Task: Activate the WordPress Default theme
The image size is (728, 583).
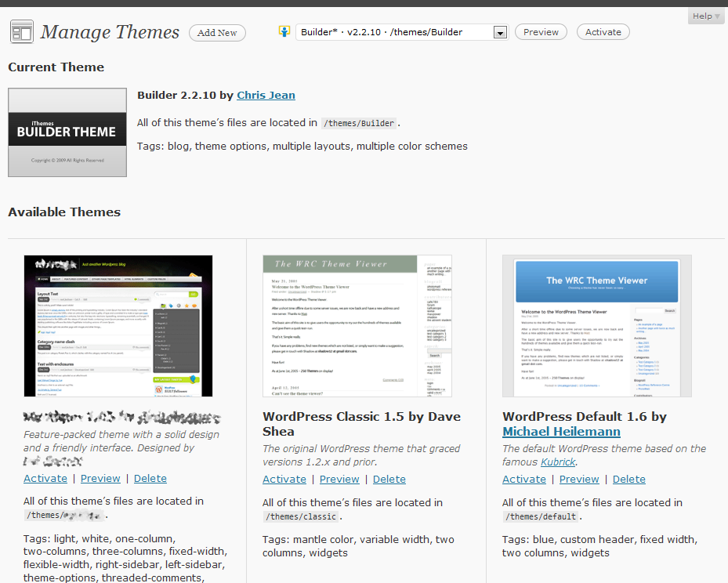Action: (524, 479)
